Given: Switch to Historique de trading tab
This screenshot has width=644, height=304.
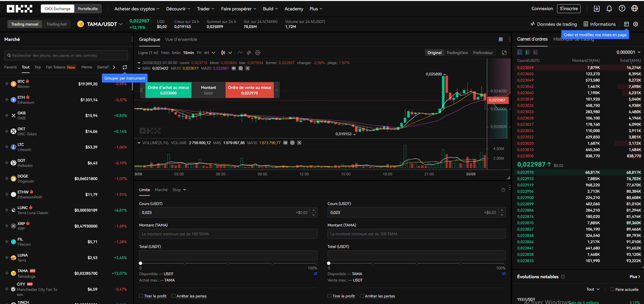Looking at the screenshot, I should [574, 39].
